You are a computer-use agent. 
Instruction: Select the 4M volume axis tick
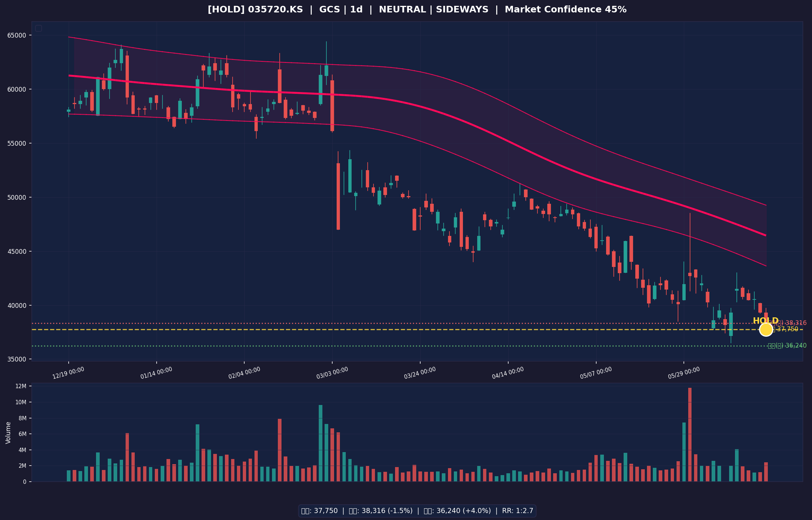tap(22, 450)
